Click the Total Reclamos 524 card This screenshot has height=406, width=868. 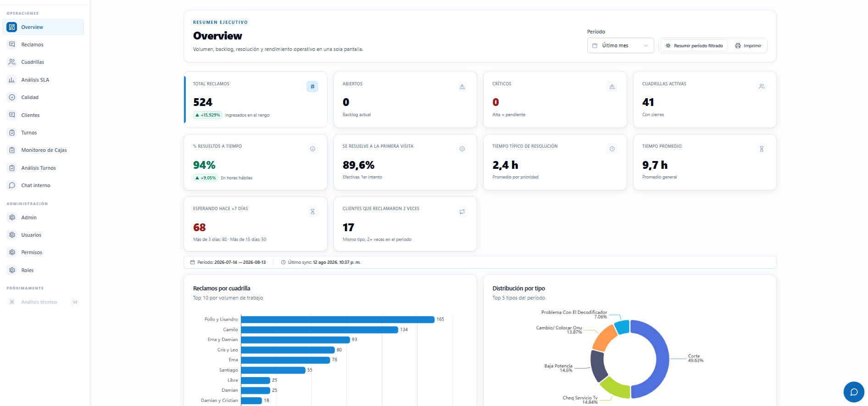click(256, 100)
